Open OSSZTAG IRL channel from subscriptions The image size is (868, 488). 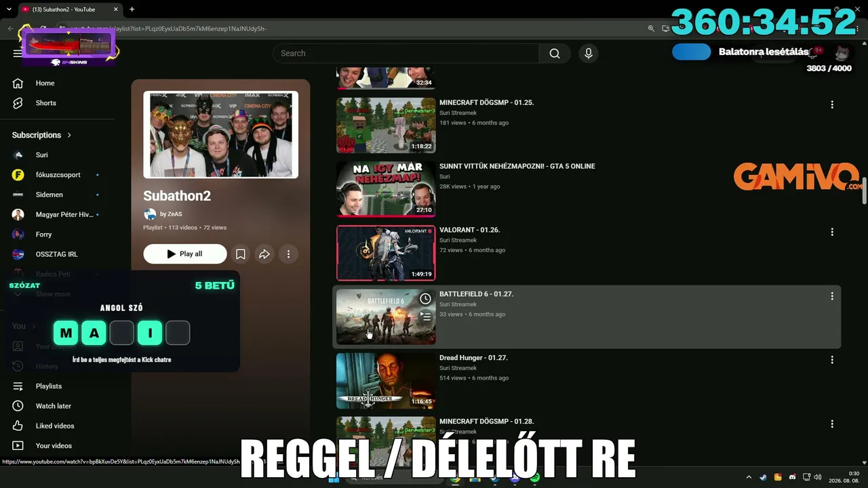58,254
